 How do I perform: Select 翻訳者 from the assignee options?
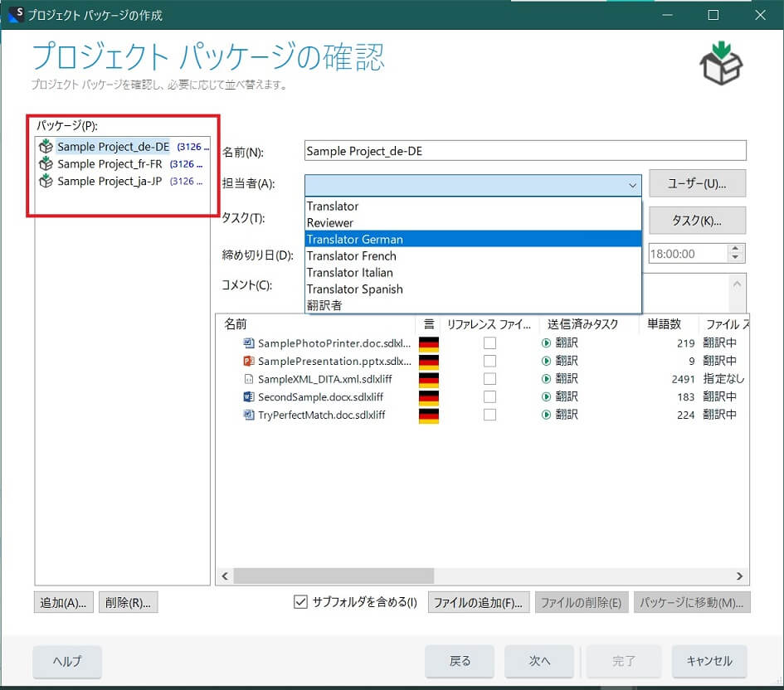(324, 305)
